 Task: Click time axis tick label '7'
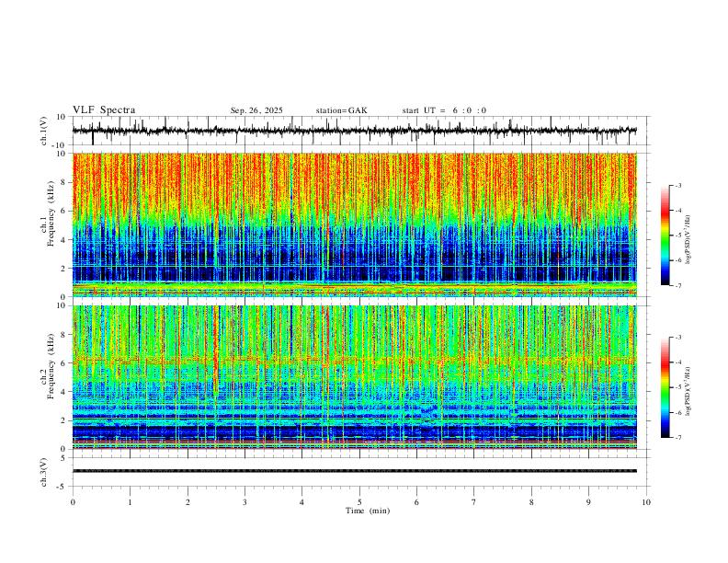point(474,502)
